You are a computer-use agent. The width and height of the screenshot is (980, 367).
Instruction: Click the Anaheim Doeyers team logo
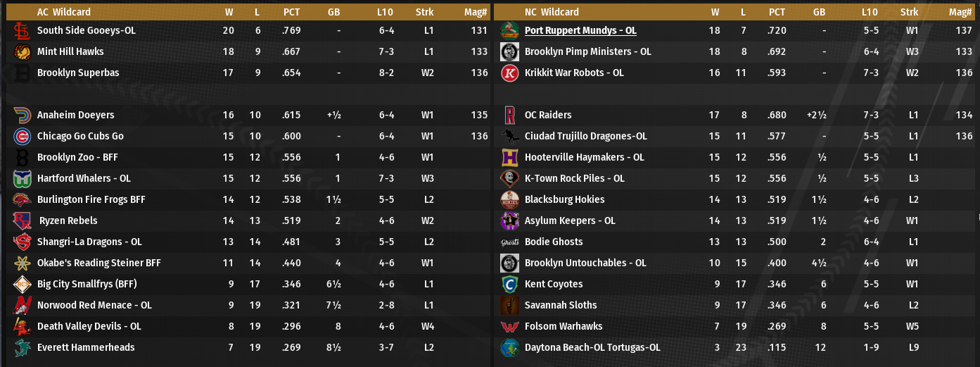coord(22,115)
